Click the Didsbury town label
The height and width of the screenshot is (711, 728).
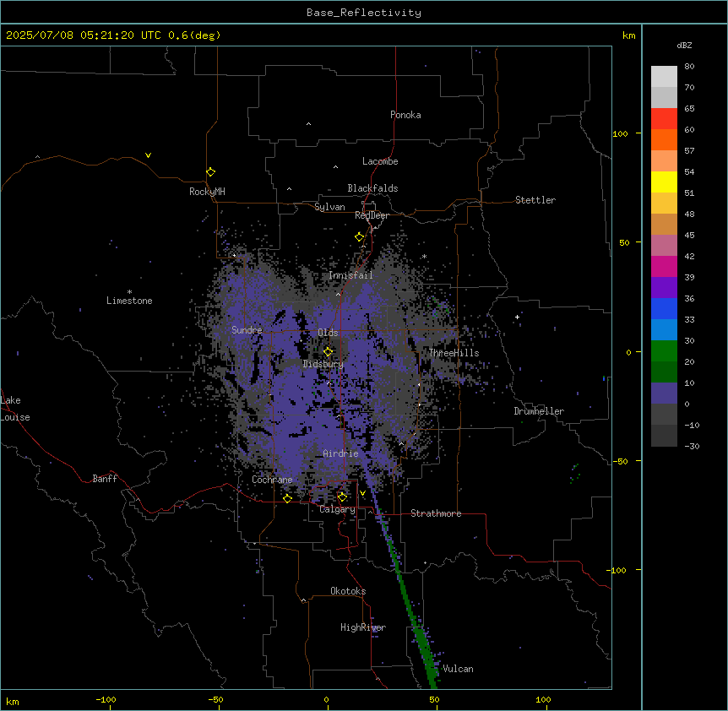tap(323, 364)
